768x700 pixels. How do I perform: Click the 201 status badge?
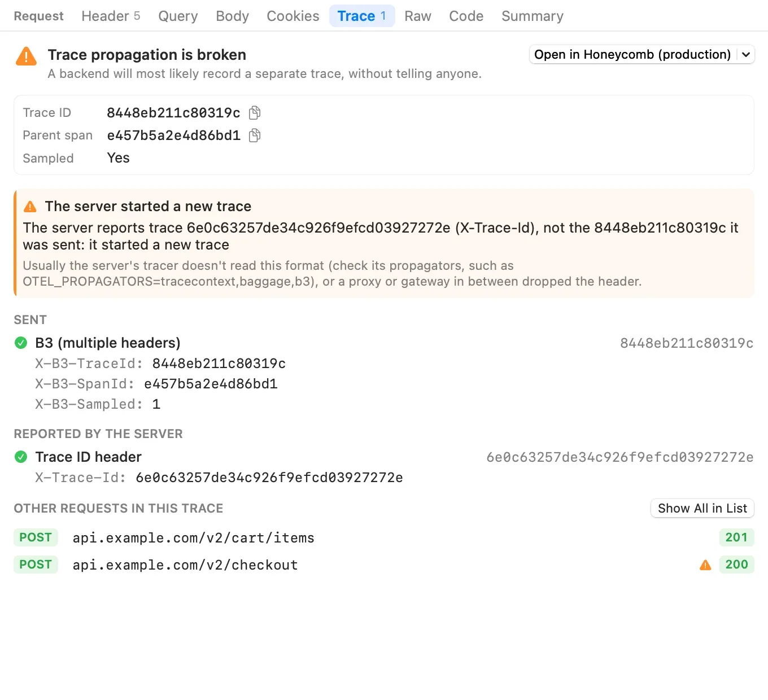pyautogui.click(x=736, y=537)
